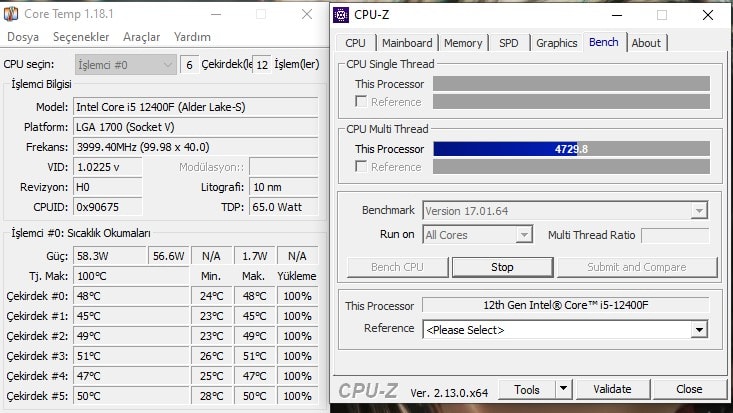Click the Multi Thread Ratio field
Viewport: 733px width, 413px height.
pos(675,235)
